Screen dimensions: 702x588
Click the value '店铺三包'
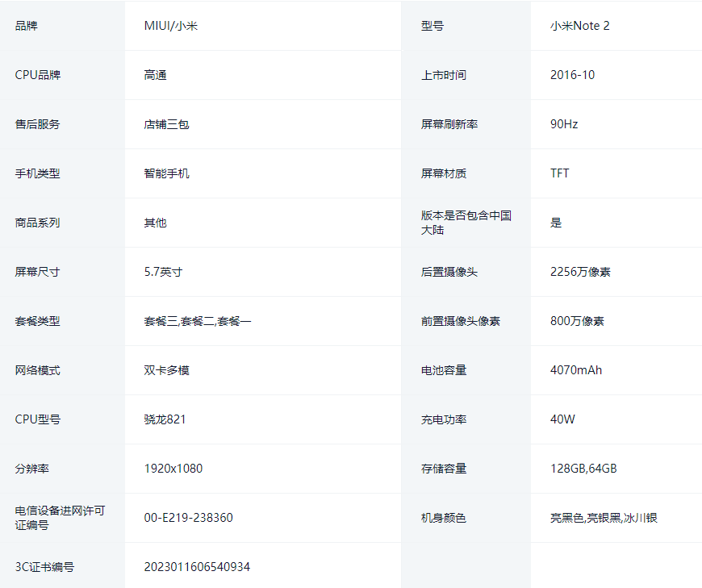[166, 124]
